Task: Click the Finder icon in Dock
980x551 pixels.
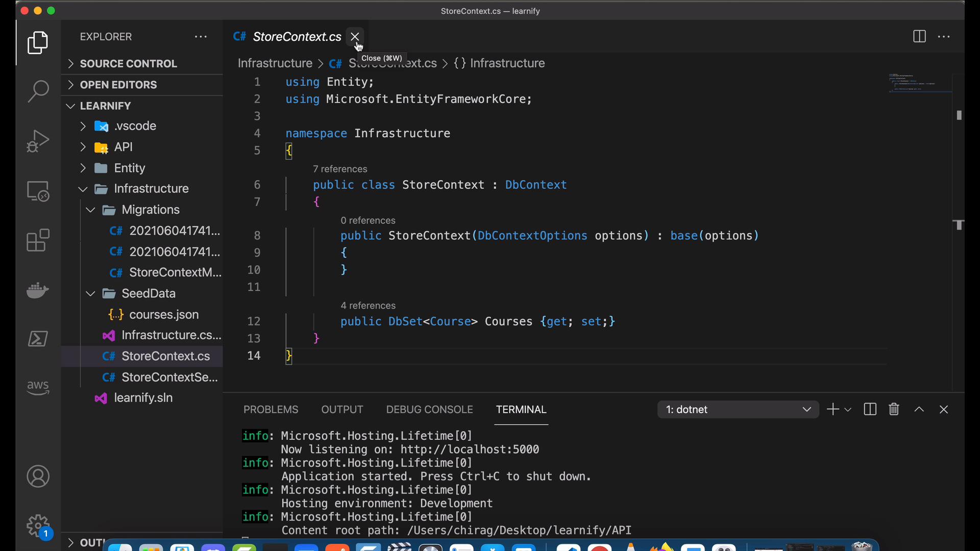Action: (x=120, y=547)
